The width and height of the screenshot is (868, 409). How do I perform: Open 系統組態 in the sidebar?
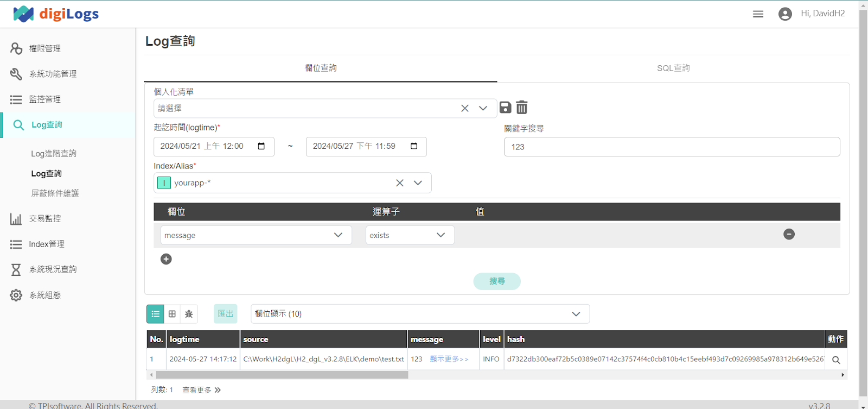pos(45,295)
